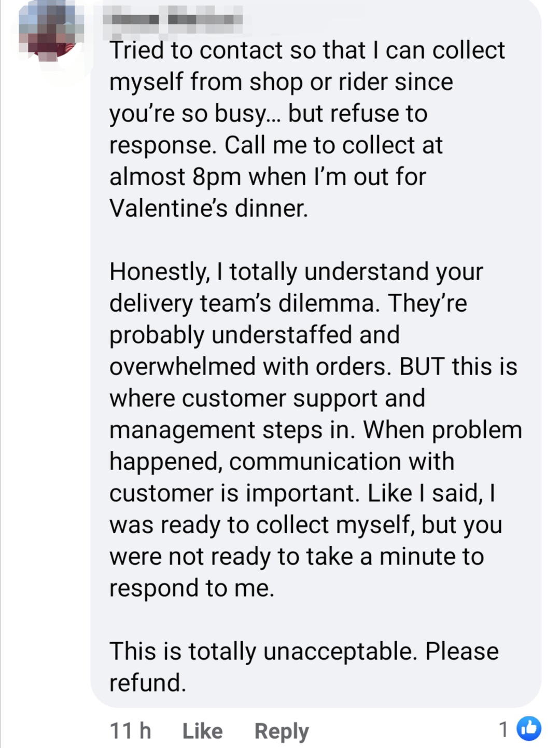Click Like under the comment
The width and height of the screenshot is (560, 748).
[202, 731]
